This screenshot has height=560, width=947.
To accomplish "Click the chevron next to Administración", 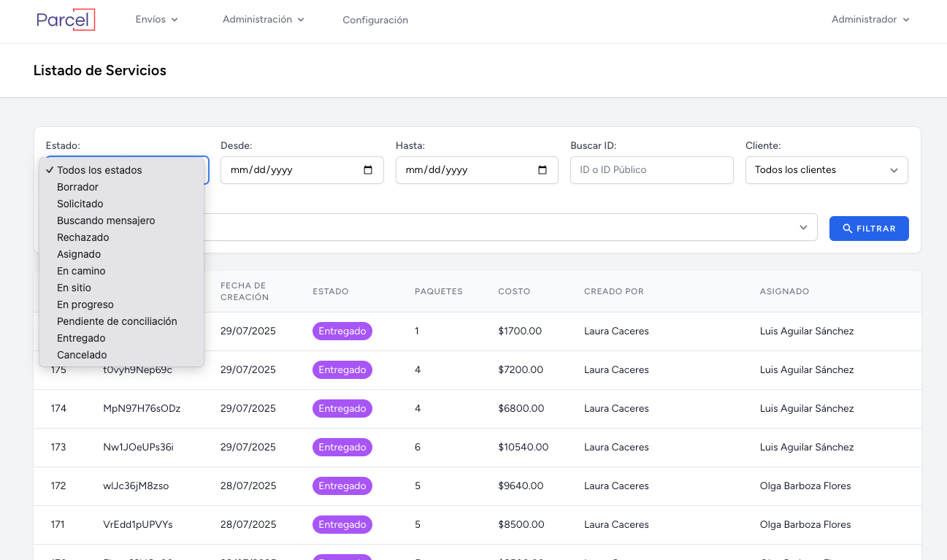I will click(x=301, y=20).
